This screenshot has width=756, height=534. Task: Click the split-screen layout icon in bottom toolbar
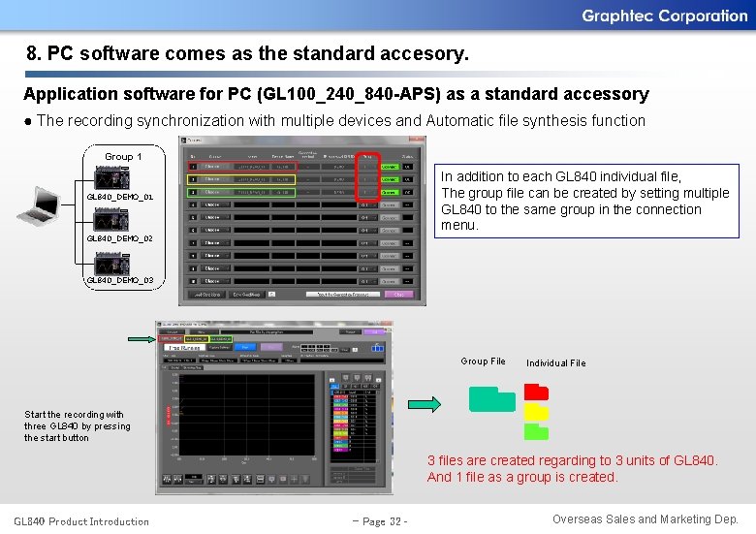260,479
